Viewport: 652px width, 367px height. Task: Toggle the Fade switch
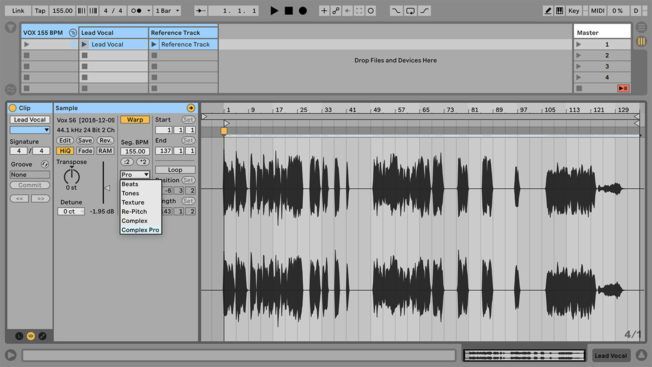click(85, 151)
